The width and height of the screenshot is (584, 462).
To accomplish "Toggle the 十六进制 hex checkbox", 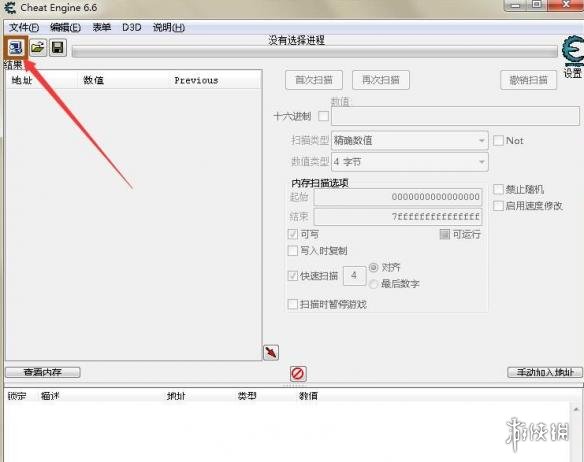I will point(324,116).
